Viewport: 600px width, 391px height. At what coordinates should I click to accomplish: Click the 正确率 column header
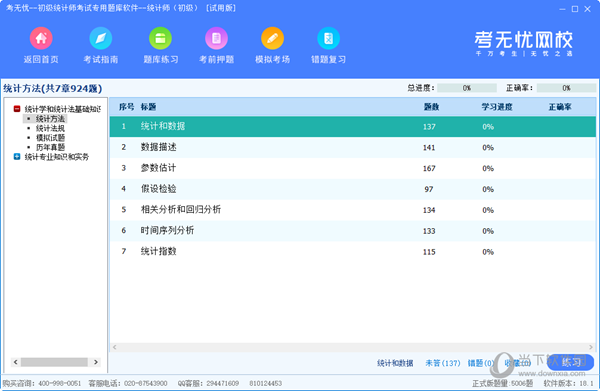(x=560, y=107)
